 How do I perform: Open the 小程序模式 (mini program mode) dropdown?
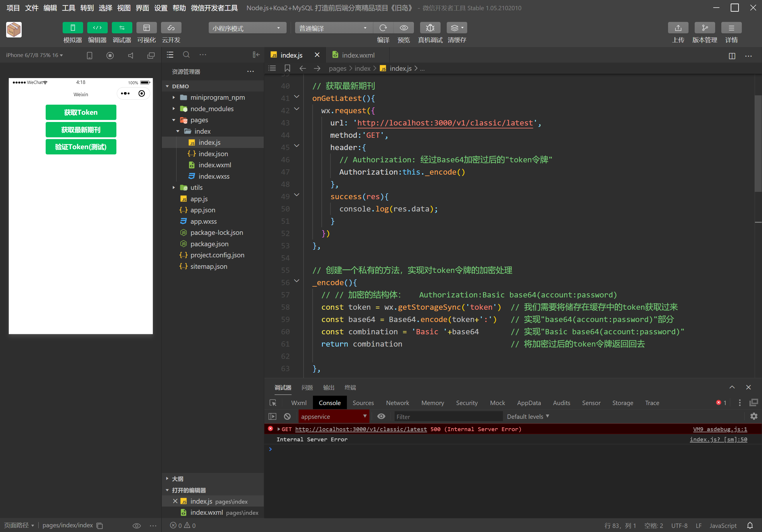(x=247, y=28)
